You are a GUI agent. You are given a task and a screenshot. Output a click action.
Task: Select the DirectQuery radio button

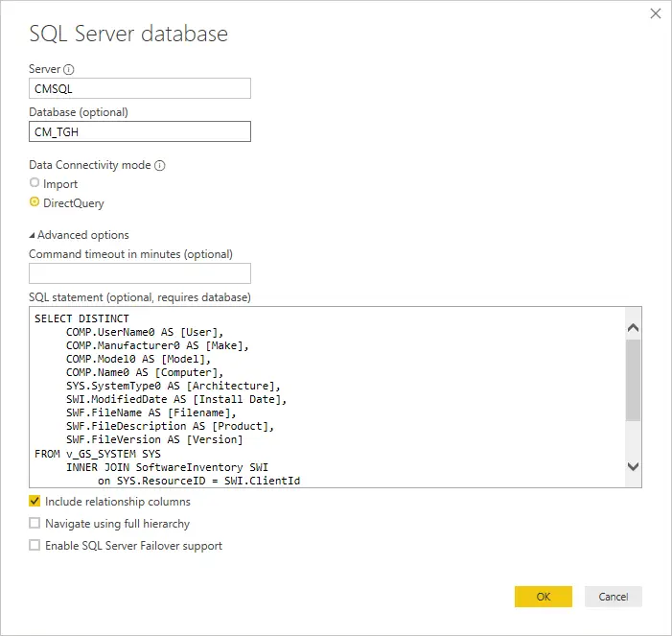coord(35,202)
